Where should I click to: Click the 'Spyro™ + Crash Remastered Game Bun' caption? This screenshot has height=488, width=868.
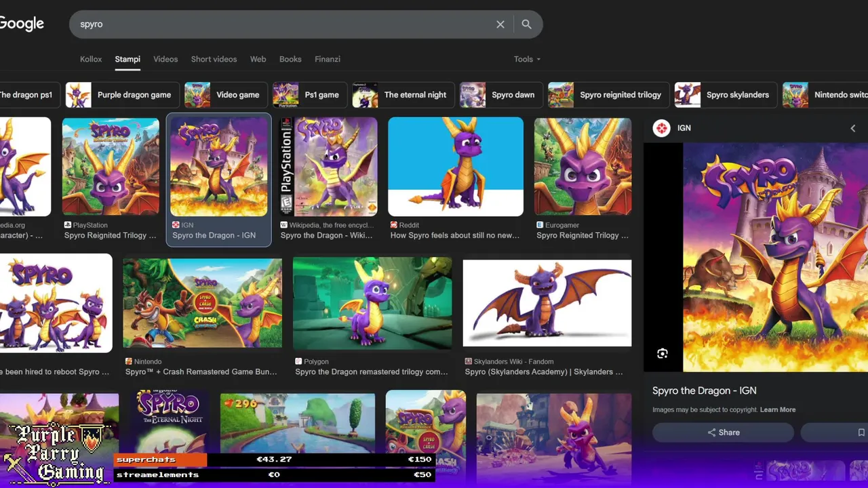point(201,372)
